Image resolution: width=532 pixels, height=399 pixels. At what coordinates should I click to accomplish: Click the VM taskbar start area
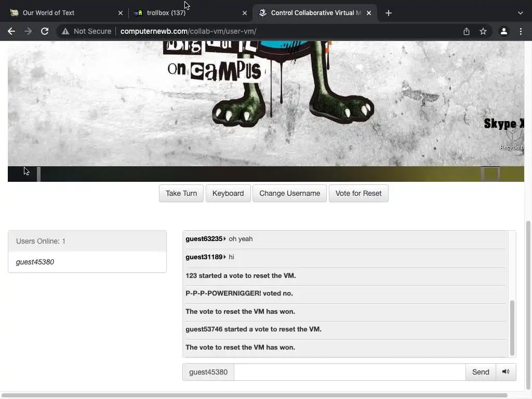pyautogui.click(x=22, y=174)
